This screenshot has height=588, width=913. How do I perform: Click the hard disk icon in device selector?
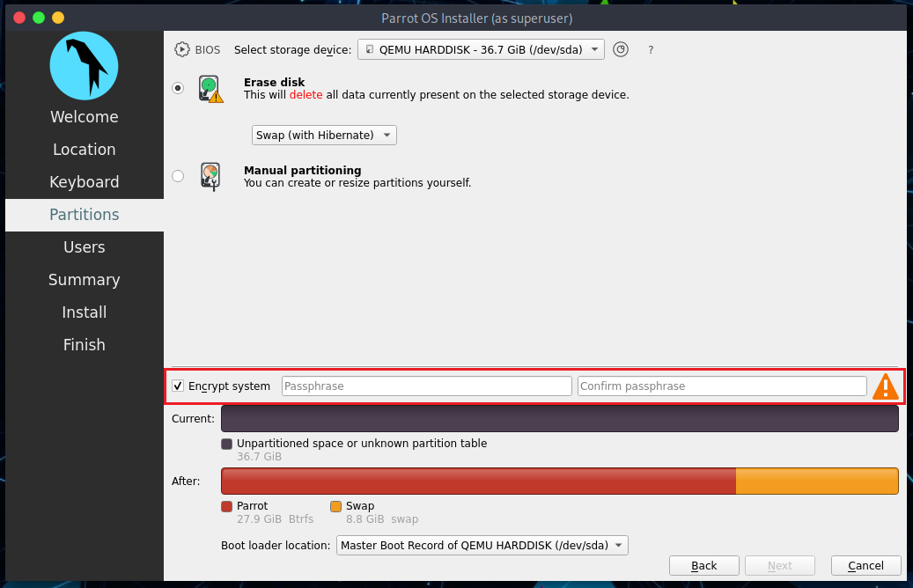369,49
